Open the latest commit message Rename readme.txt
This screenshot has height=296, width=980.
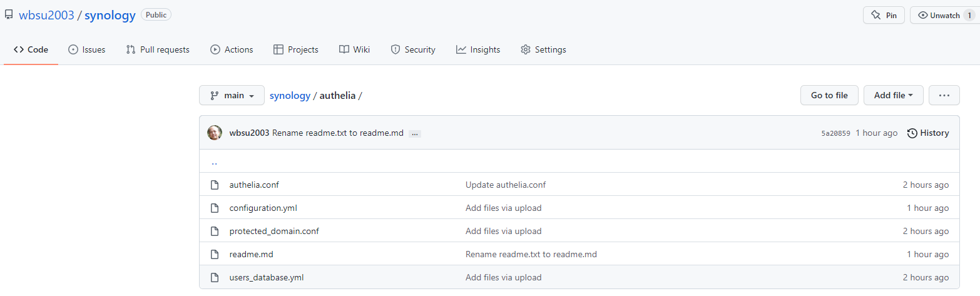[x=338, y=133]
